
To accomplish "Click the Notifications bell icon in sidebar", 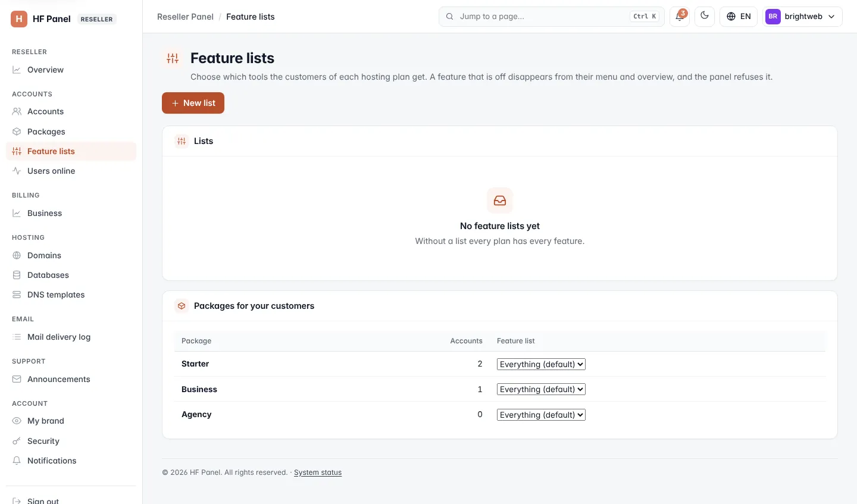I will click(17, 461).
